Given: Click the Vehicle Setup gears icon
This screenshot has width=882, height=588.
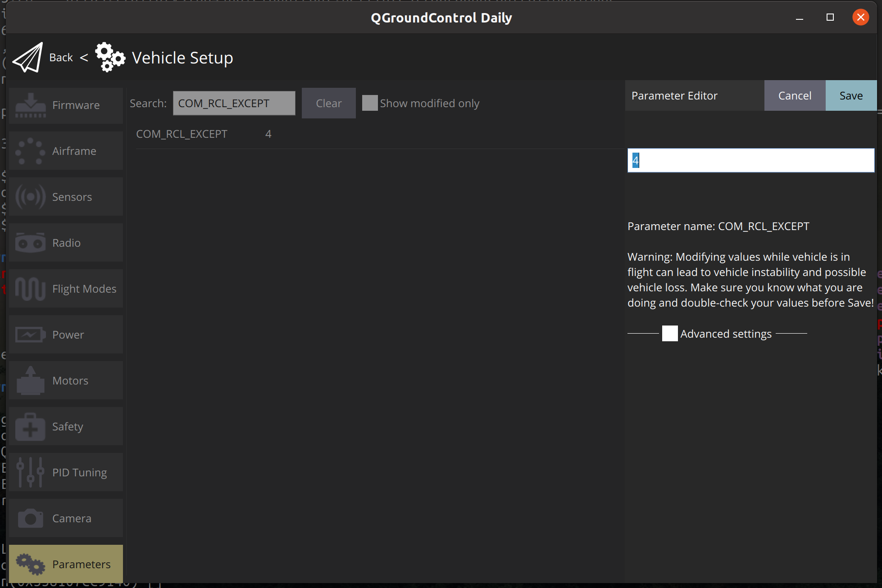Looking at the screenshot, I should tap(110, 58).
